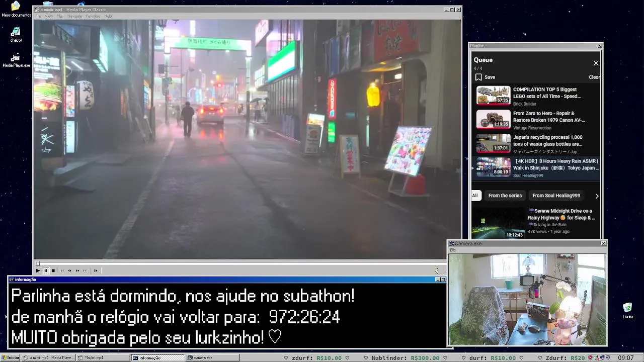Image resolution: width=644 pixels, height=362 pixels.
Task: Select Canon AV repair video thumbnail
Action: tap(494, 119)
